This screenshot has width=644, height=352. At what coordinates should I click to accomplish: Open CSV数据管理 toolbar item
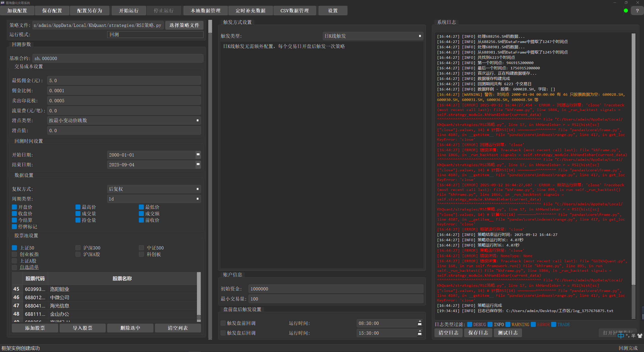(294, 11)
